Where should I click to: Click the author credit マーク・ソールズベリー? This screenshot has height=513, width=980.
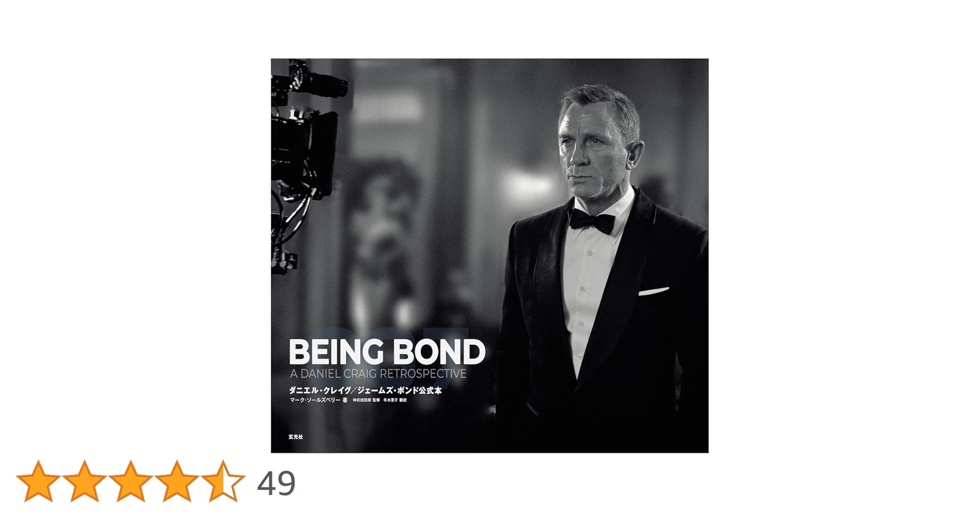click(x=315, y=400)
